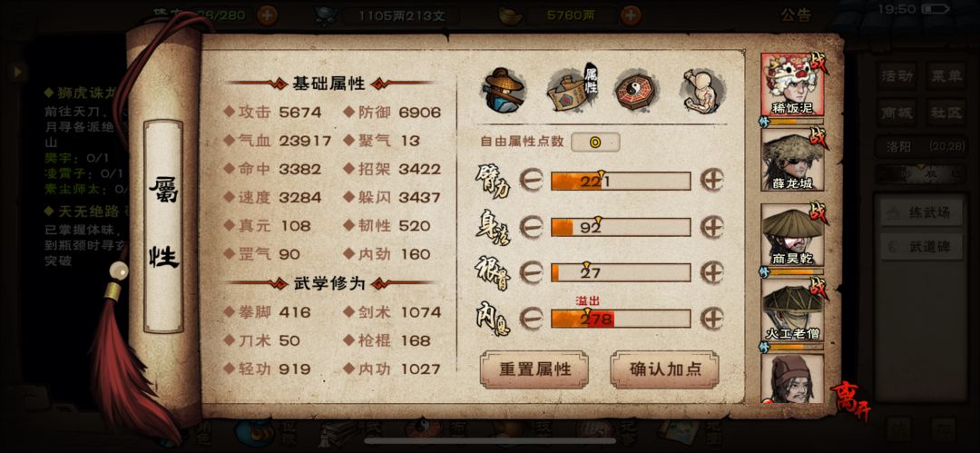Increase 身法 with its plus button
980x453 pixels.
711,227
